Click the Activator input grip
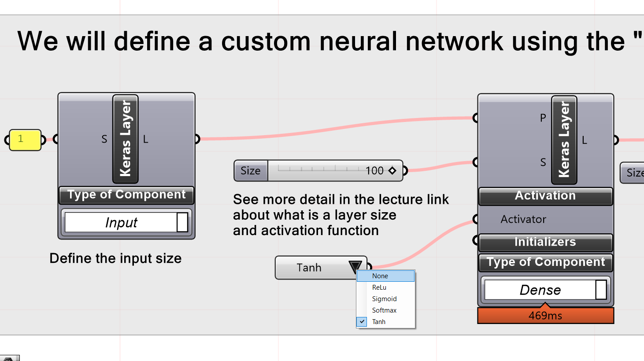The height and width of the screenshot is (361, 644). (x=475, y=218)
